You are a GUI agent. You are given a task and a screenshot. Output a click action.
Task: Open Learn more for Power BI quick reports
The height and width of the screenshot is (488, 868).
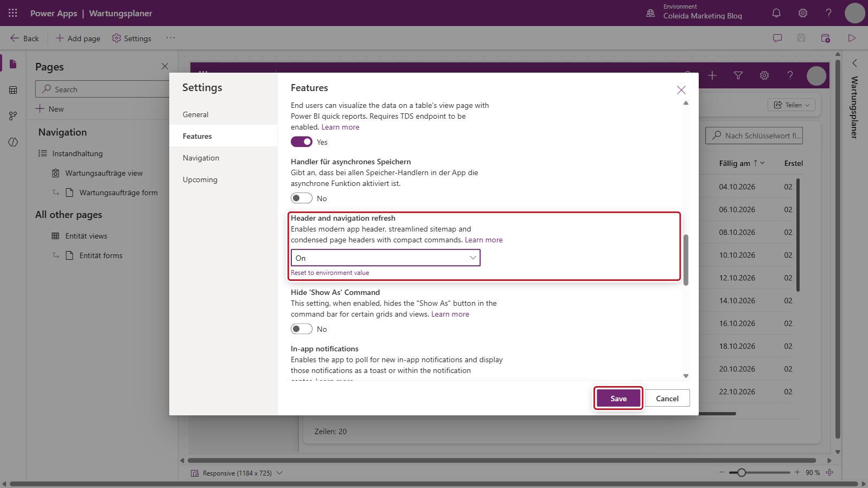pyautogui.click(x=340, y=127)
